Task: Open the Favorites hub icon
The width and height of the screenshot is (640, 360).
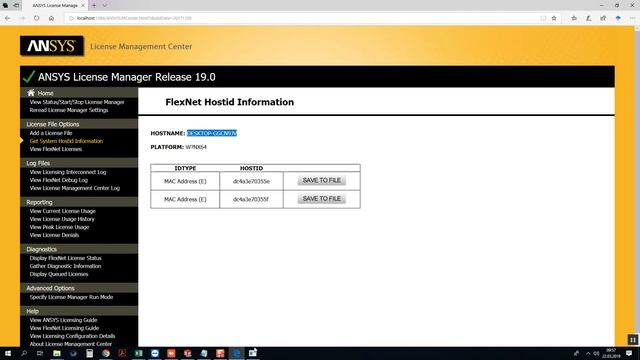Action: (574, 18)
